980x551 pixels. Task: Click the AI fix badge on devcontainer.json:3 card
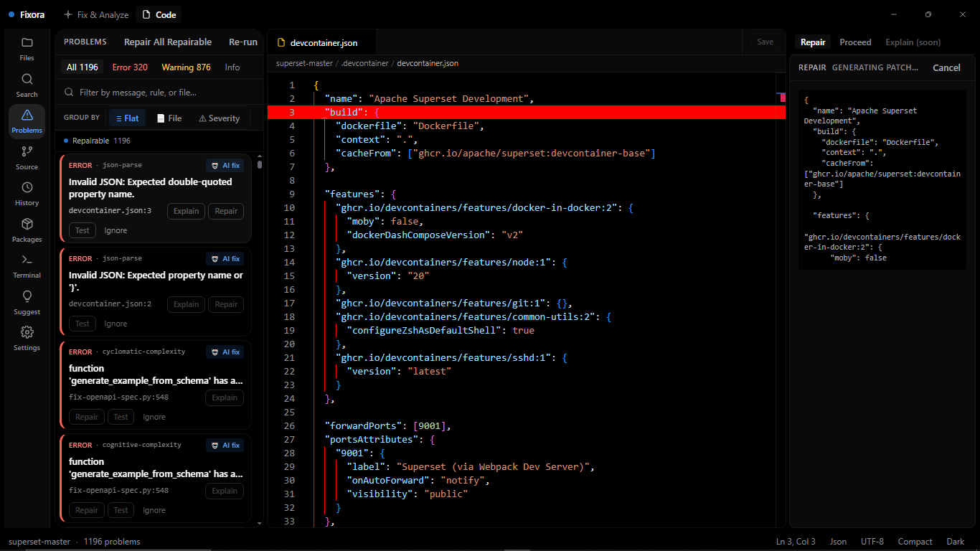point(225,165)
